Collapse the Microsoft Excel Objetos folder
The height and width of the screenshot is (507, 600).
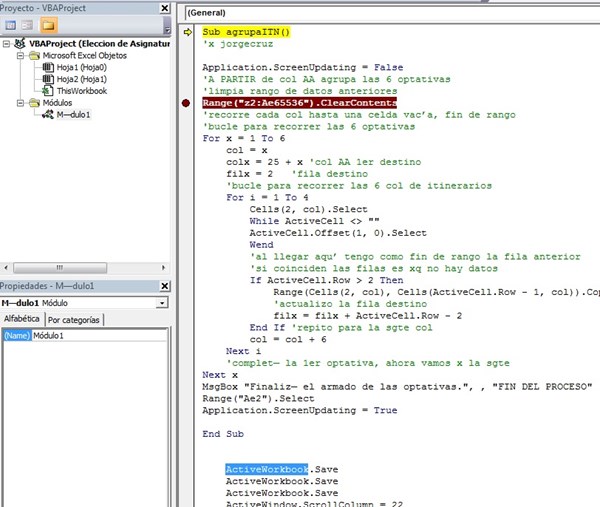[x=21, y=56]
